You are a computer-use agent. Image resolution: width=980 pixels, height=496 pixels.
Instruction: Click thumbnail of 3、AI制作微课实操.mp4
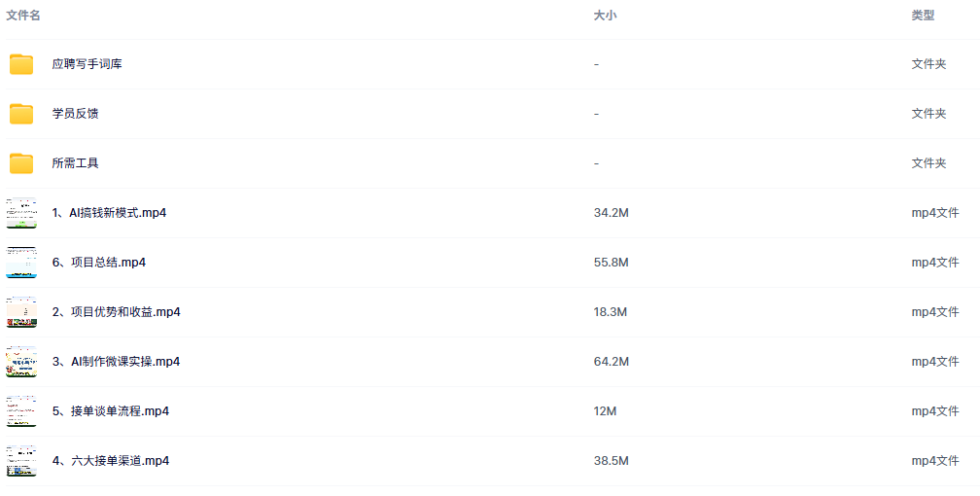(x=21, y=362)
